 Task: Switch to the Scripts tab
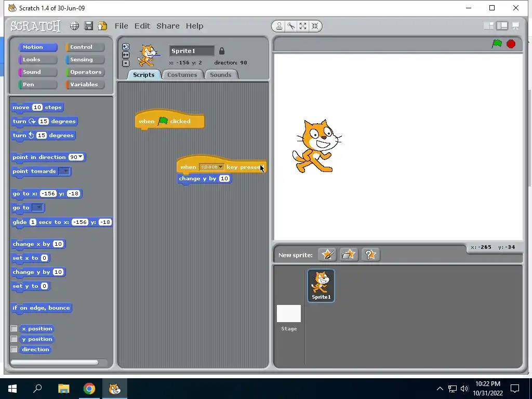143,75
